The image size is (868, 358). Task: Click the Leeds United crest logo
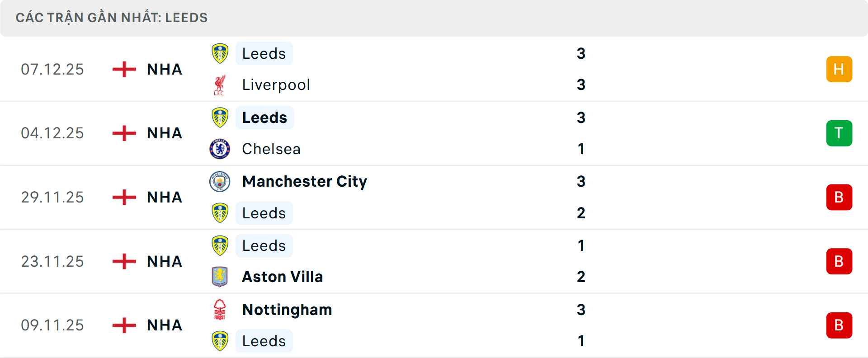220,53
